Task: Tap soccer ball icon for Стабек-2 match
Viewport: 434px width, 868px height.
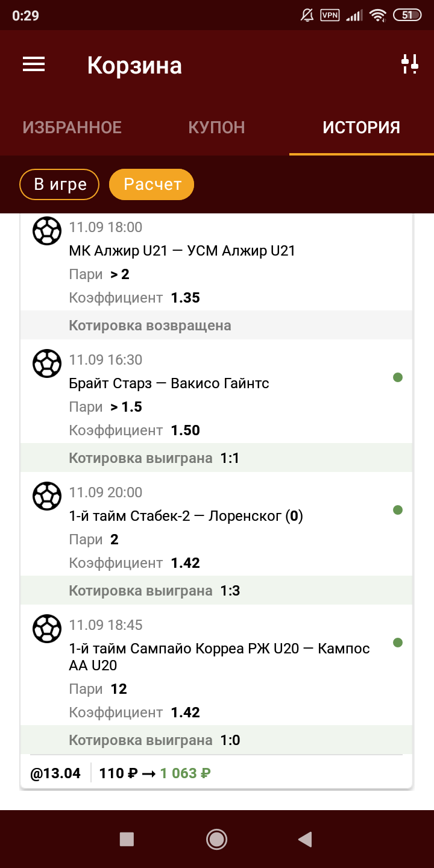Action: pyautogui.click(x=46, y=496)
